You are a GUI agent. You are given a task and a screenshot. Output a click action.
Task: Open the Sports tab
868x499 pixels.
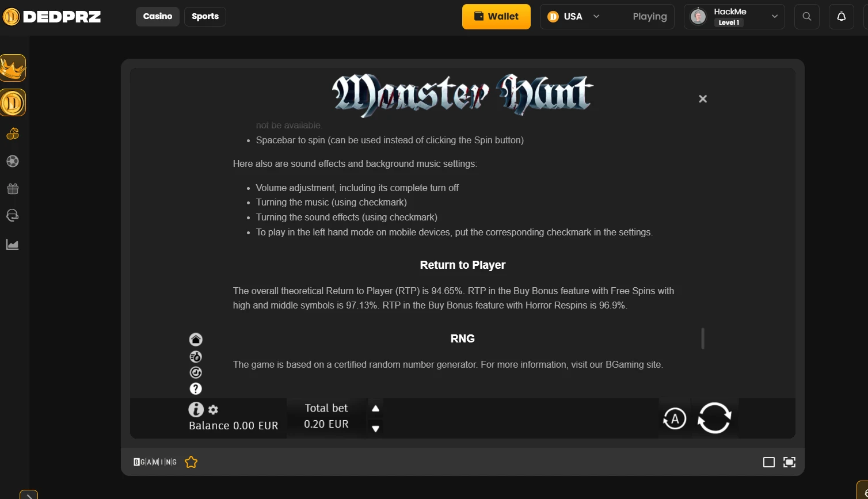coord(205,16)
